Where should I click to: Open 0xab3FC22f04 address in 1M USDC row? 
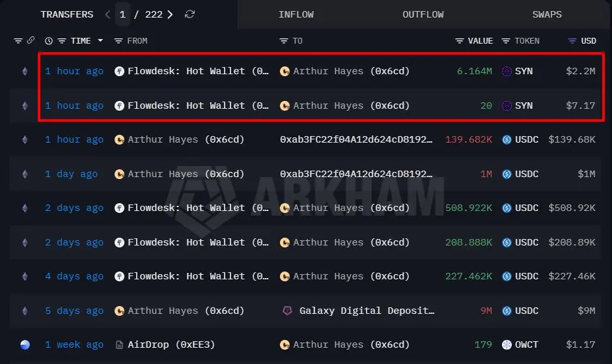pos(356,174)
